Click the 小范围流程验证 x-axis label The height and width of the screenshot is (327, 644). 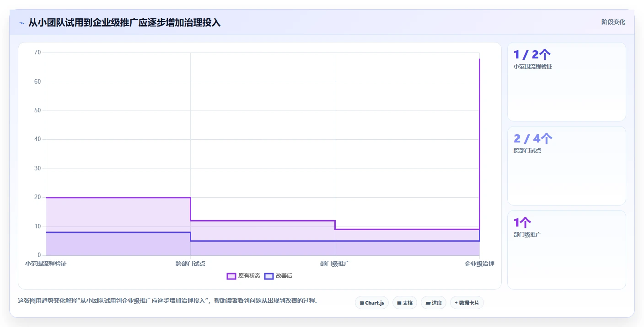pos(46,264)
